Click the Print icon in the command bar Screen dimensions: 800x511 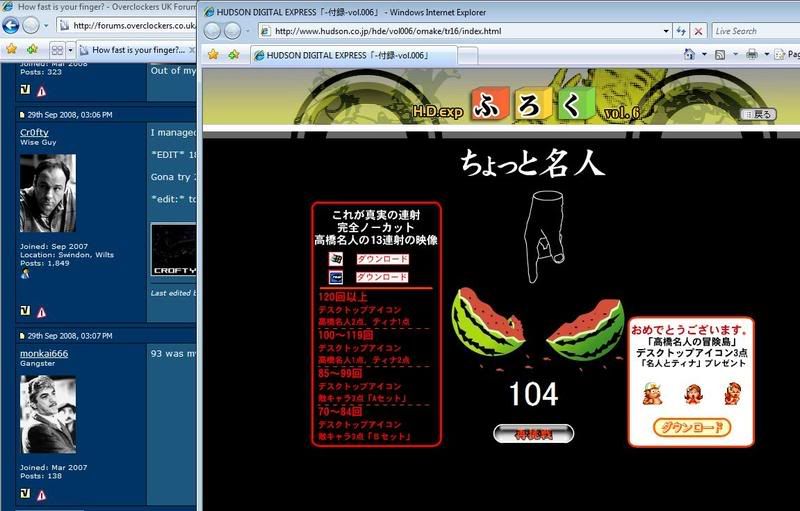point(751,54)
